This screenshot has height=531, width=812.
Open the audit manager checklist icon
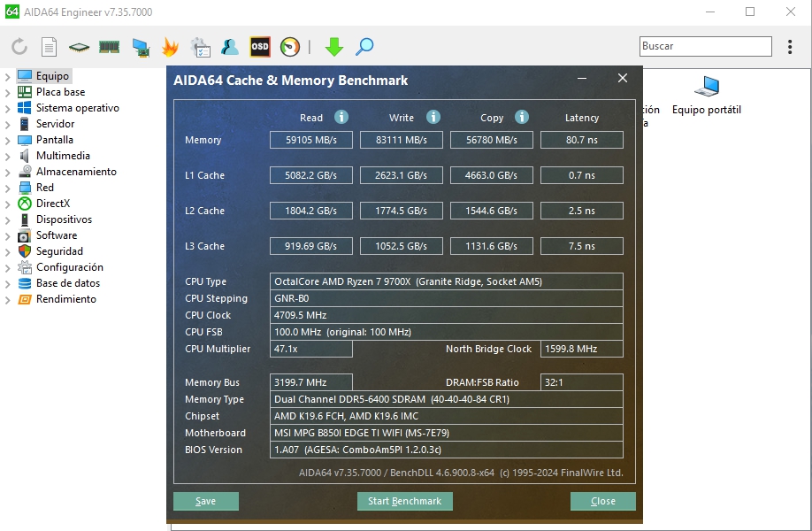pos(200,47)
